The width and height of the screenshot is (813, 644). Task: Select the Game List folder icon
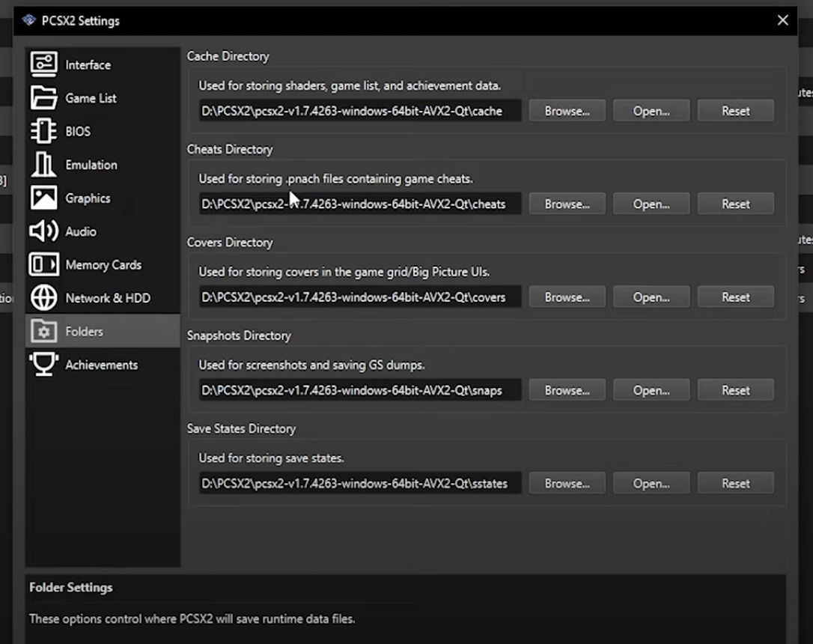43,98
